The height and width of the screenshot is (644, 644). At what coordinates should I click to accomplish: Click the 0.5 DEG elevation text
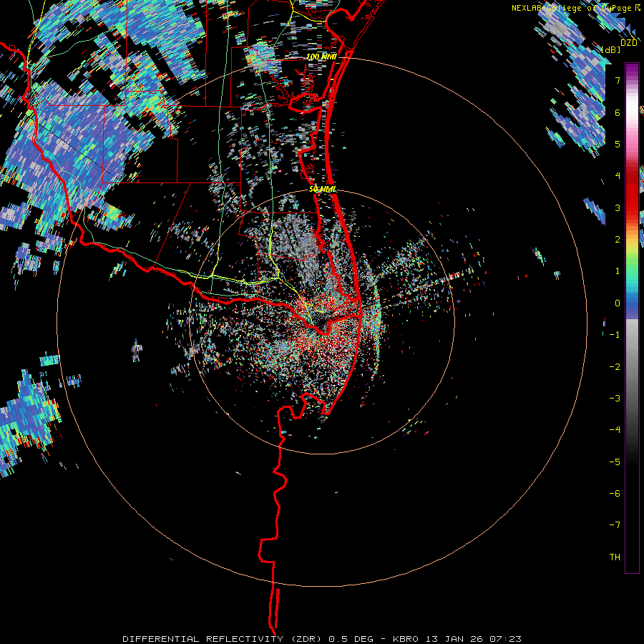point(351,639)
